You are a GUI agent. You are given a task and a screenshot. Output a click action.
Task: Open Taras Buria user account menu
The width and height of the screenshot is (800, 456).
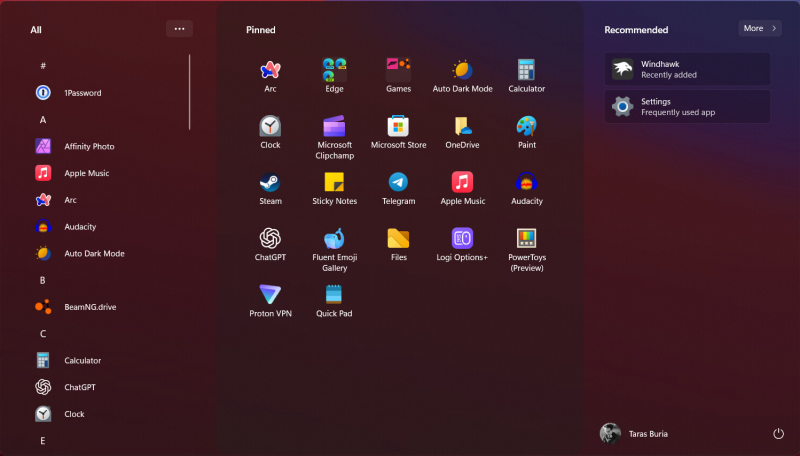634,434
